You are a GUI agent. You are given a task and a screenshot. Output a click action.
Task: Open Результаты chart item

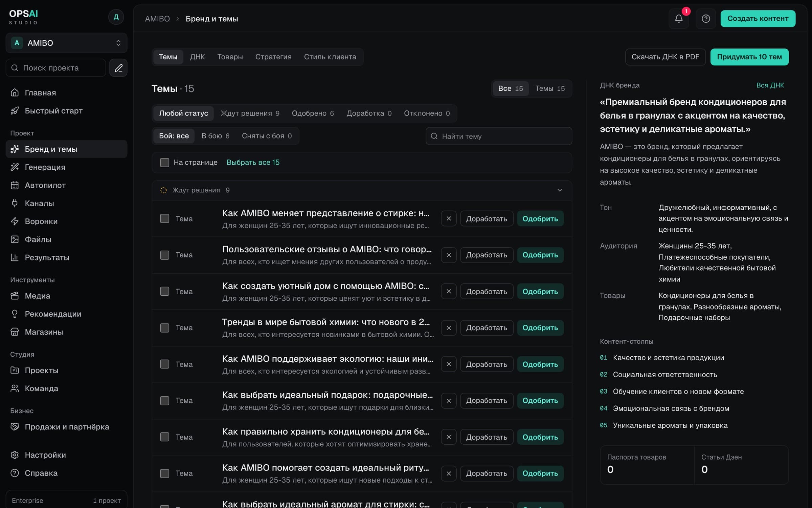[66, 257]
